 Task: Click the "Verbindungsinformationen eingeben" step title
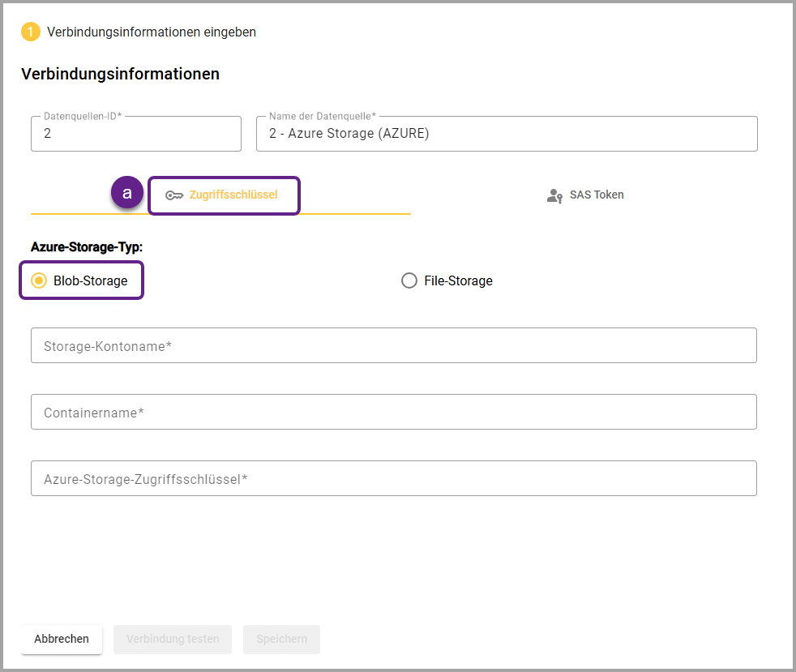click(x=152, y=32)
